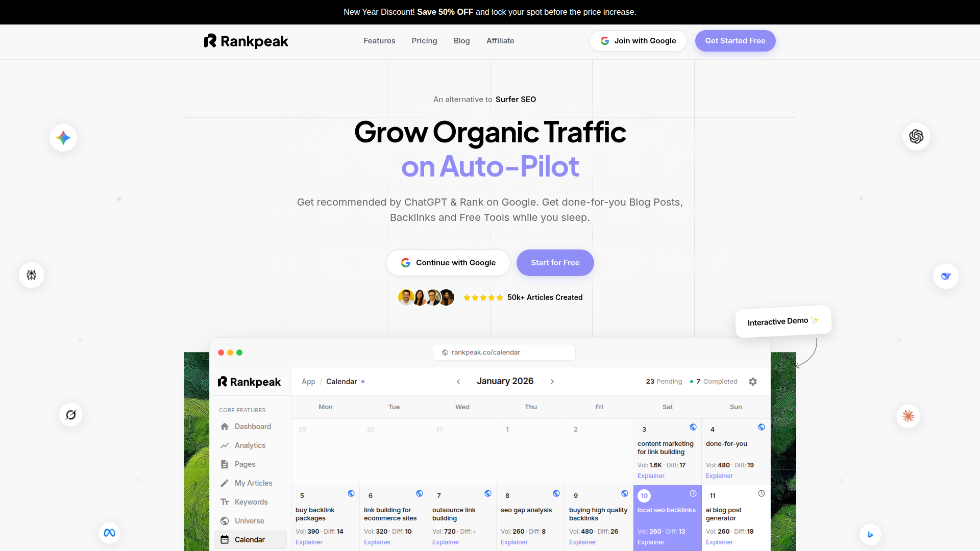Select the Keywords feature
Viewport: 980px width, 551px height.
(x=251, y=502)
